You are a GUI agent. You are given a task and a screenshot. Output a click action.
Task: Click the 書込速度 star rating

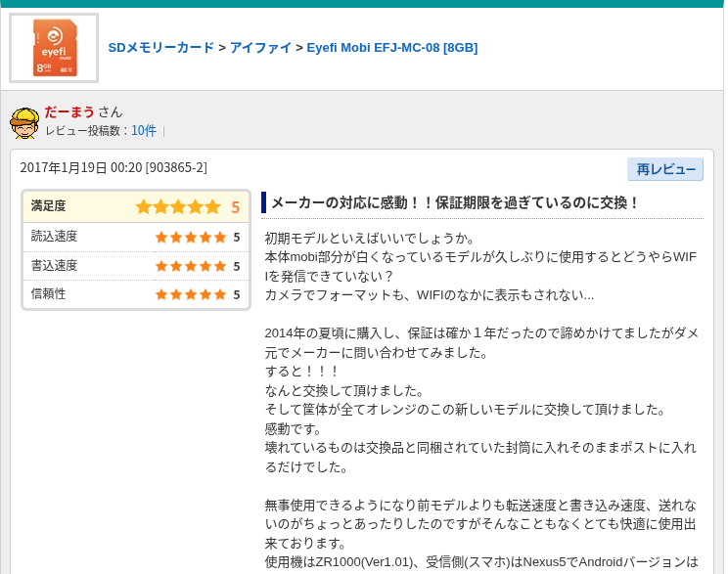click(191, 266)
